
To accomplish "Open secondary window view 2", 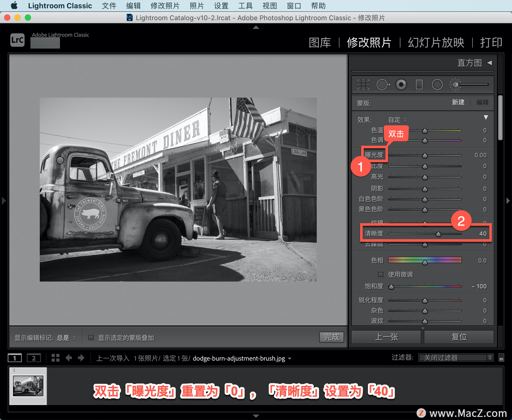I will (34, 358).
